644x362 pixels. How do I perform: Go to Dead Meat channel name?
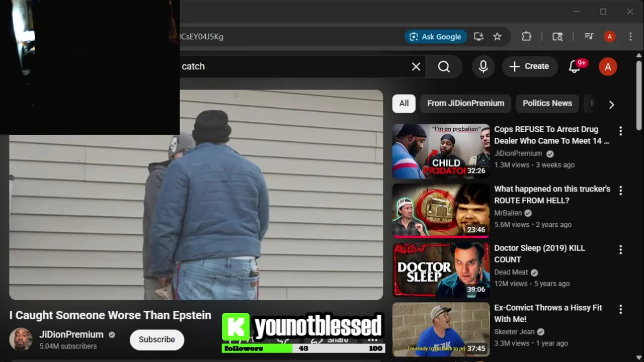coord(511,273)
